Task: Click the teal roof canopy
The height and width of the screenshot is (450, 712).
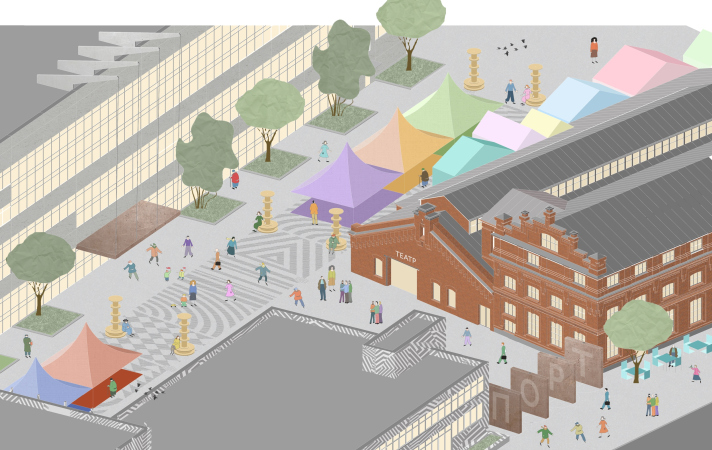Action: (468, 157)
